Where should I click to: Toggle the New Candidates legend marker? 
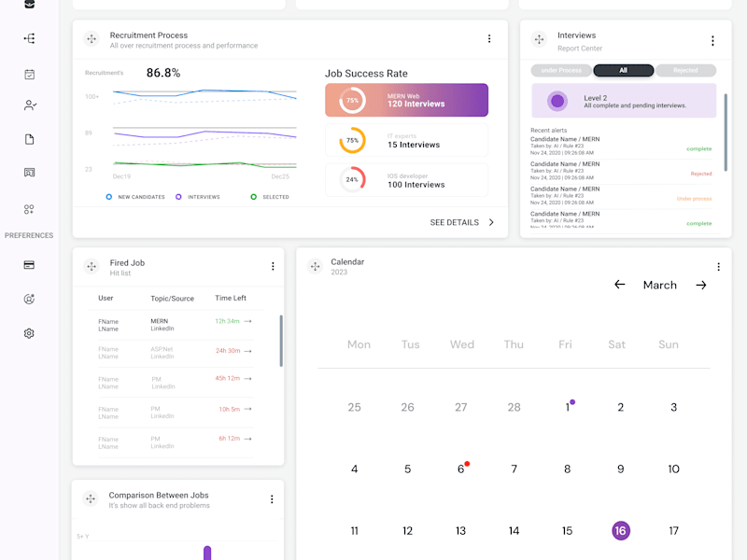click(x=109, y=197)
